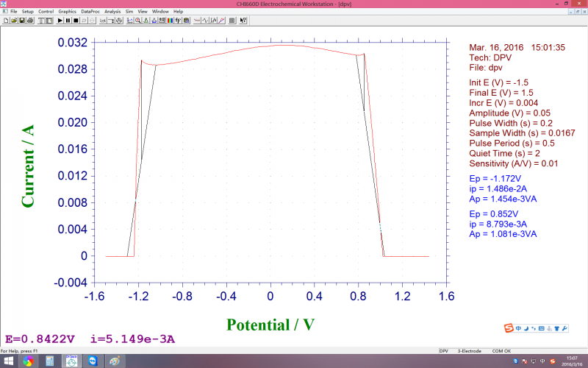This screenshot has width=588, height=368.
Task: Open the Analysis menu
Action: tap(112, 11)
